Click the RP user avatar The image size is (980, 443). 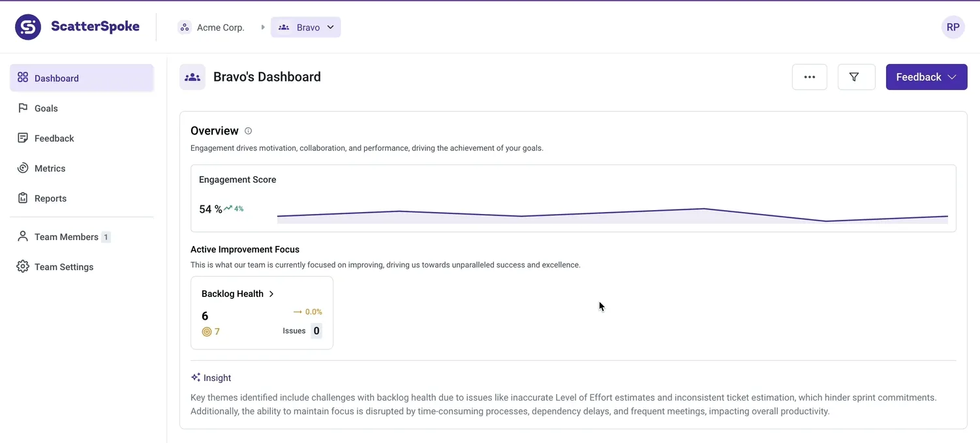(953, 27)
